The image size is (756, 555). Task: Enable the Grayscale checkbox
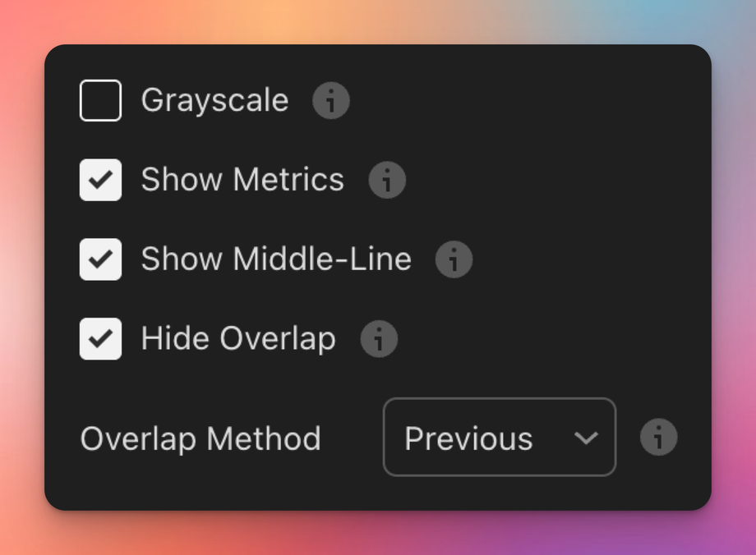point(100,101)
